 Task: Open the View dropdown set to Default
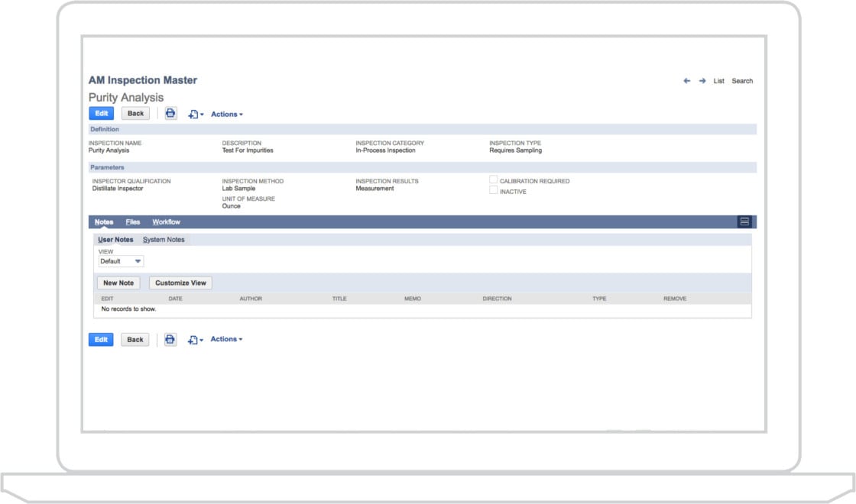[x=121, y=261]
